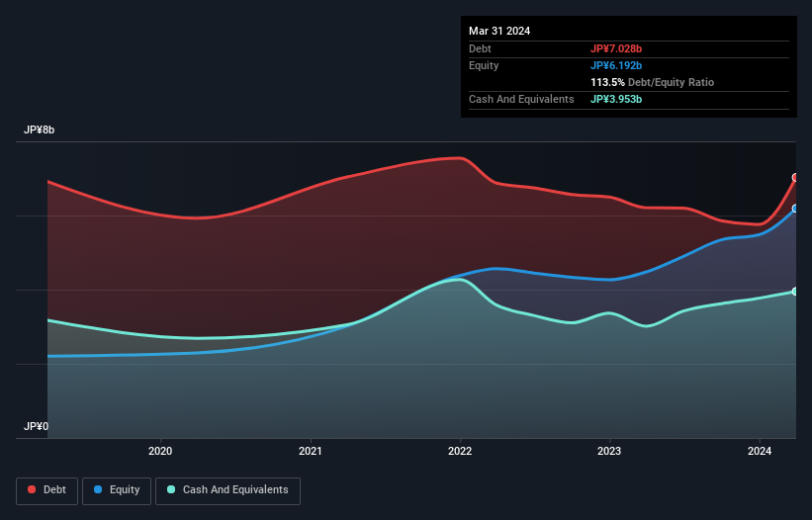The image size is (812, 520).
Task: Click the JP¥0 y-axis label
Action: 36,426
